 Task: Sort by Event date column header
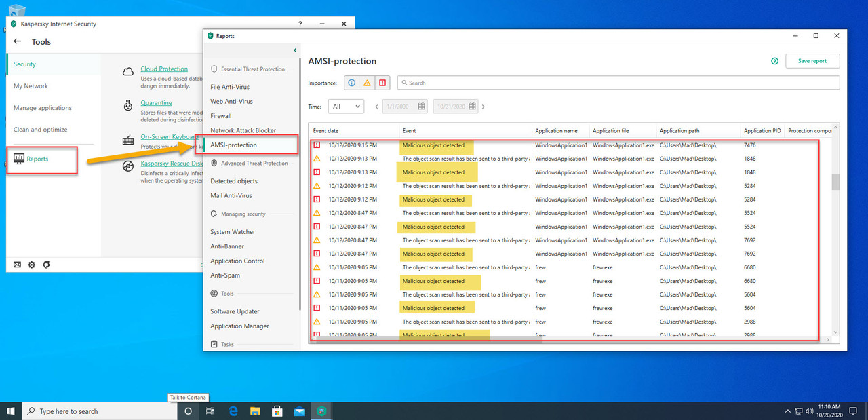(354, 131)
